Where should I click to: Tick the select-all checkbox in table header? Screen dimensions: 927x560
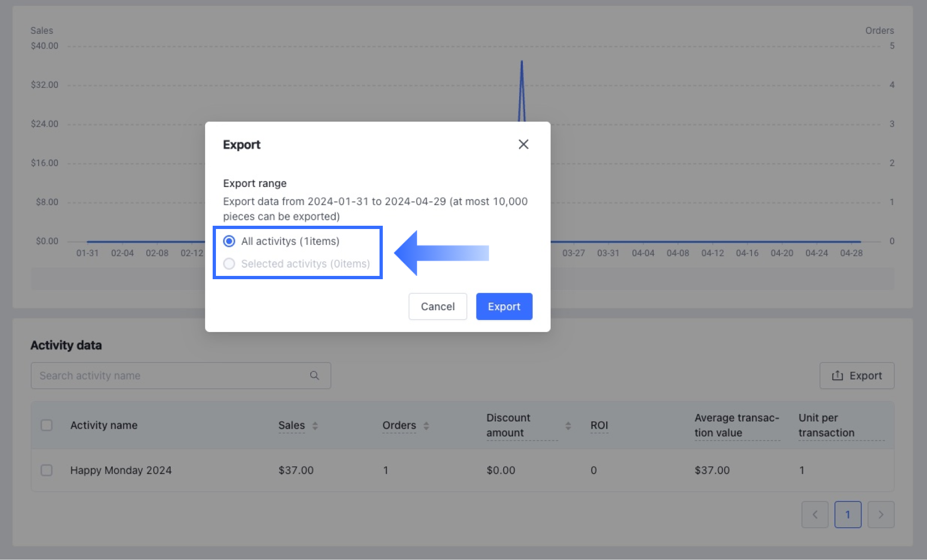pyautogui.click(x=47, y=425)
